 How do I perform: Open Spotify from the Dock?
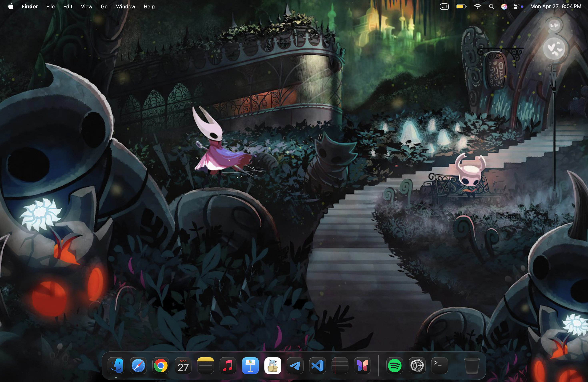[x=395, y=365]
